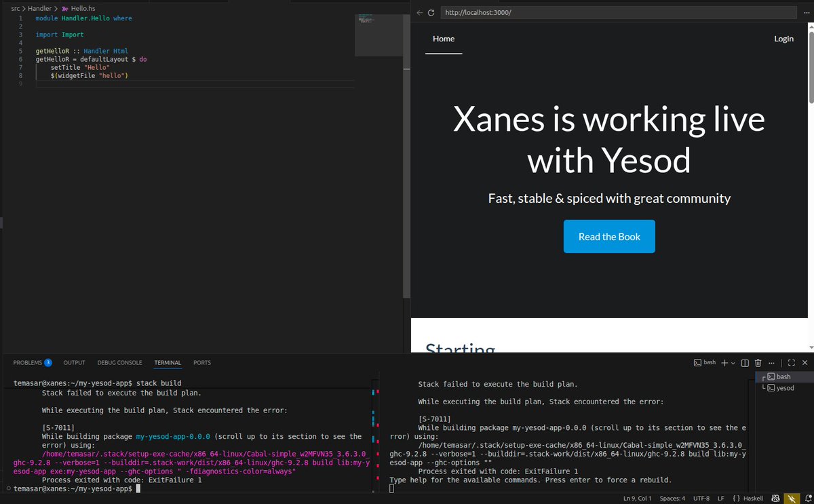Switch to the OUTPUT panel tab
Screen dimensions: 814x504
(74, 362)
